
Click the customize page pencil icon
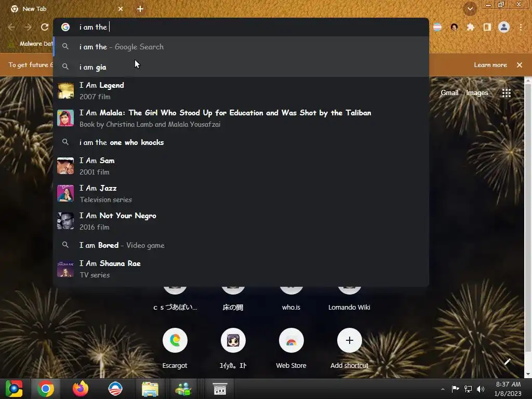[507, 362]
